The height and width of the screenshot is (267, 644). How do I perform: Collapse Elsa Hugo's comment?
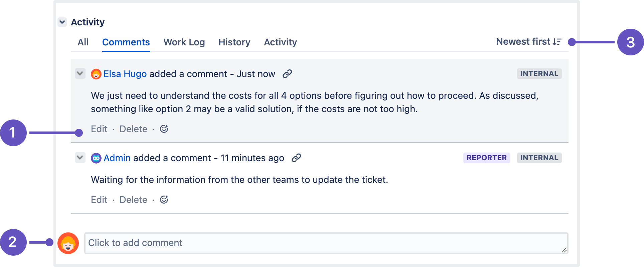[80, 73]
